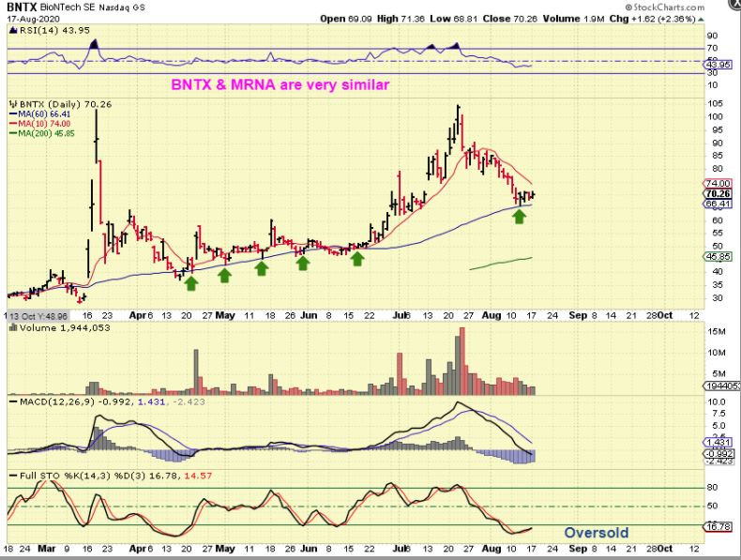
Task: Click the Low 68.81 value
Action: pyautogui.click(x=454, y=19)
